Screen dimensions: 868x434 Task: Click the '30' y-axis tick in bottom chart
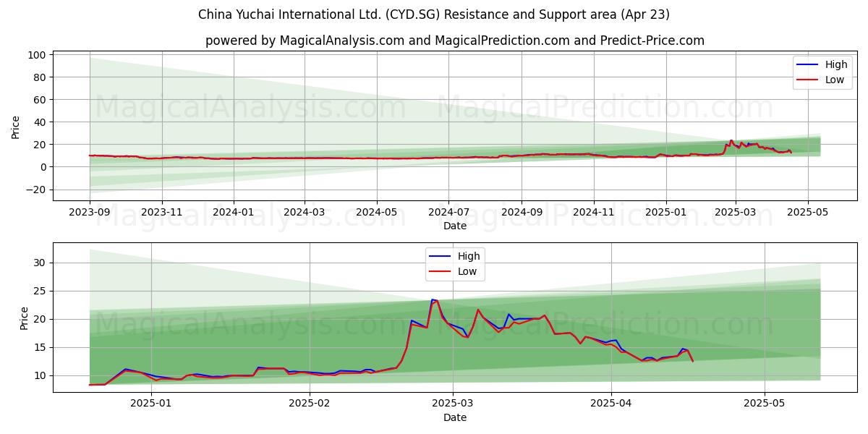click(x=41, y=263)
